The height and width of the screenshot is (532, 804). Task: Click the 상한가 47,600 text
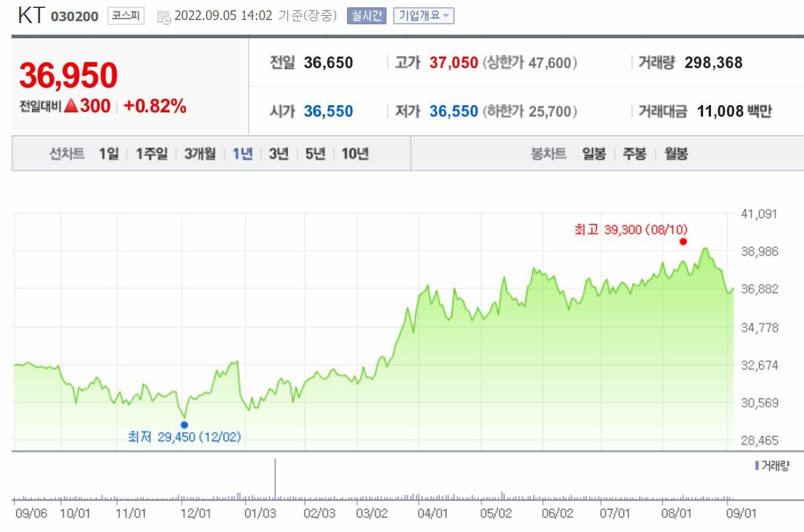tap(530, 63)
